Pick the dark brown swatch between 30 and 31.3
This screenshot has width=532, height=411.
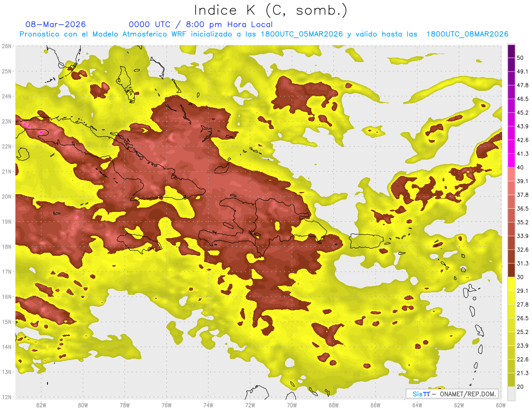(x=511, y=270)
